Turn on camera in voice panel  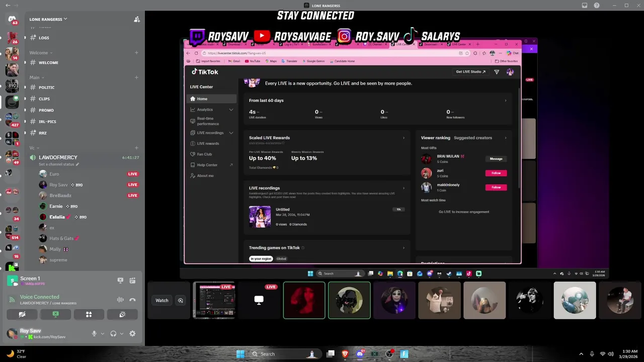click(22, 314)
